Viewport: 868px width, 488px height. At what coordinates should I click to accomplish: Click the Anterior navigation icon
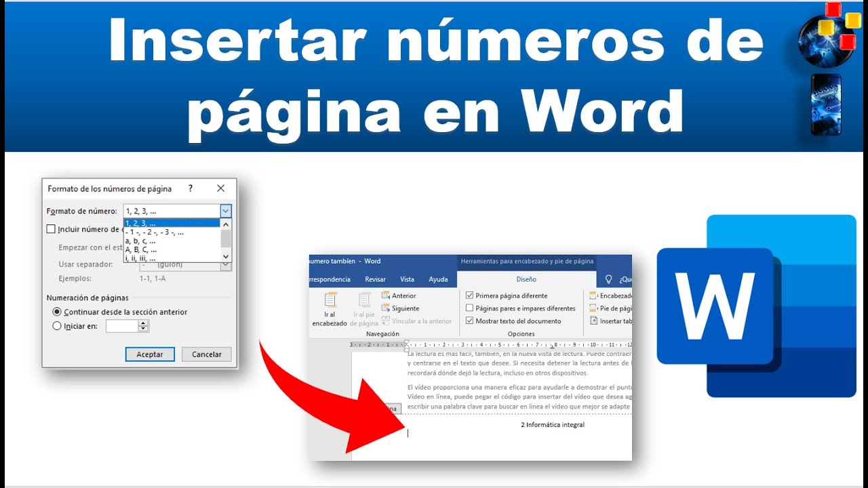(x=385, y=296)
